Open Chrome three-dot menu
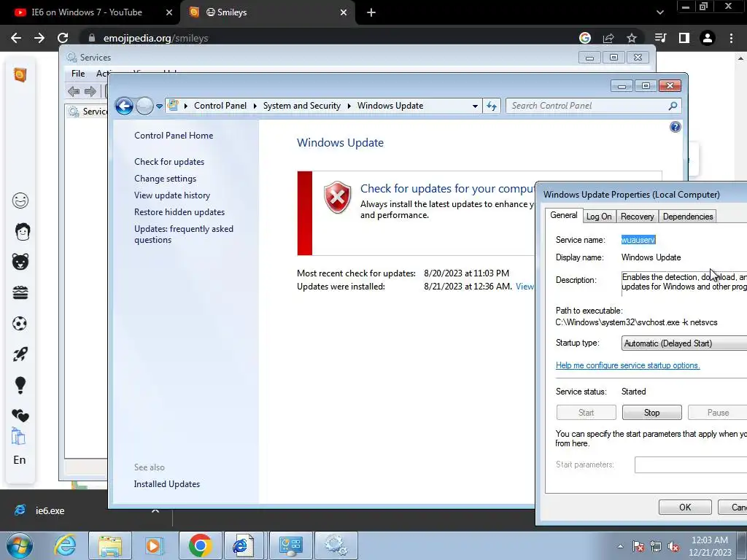Image resolution: width=747 pixels, height=560 pixels. (x=731, y=38)
